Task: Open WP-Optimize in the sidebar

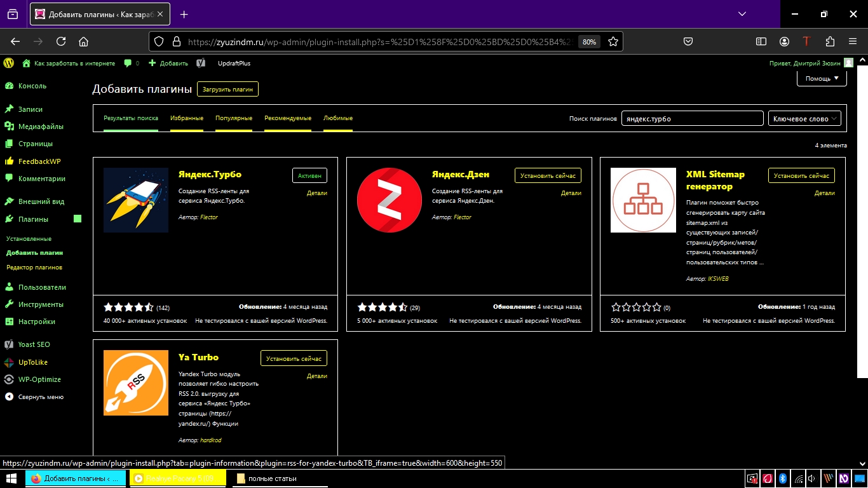Action: pos(39,379)
